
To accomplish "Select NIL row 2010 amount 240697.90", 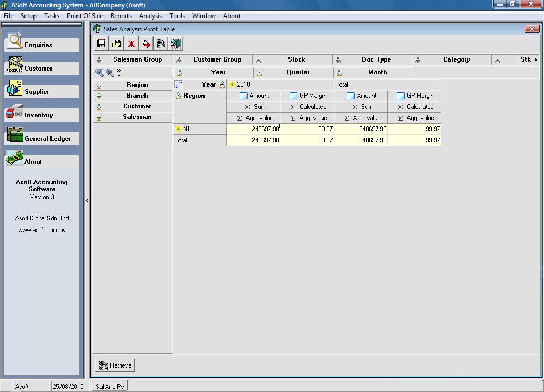I will click(253, 129).
